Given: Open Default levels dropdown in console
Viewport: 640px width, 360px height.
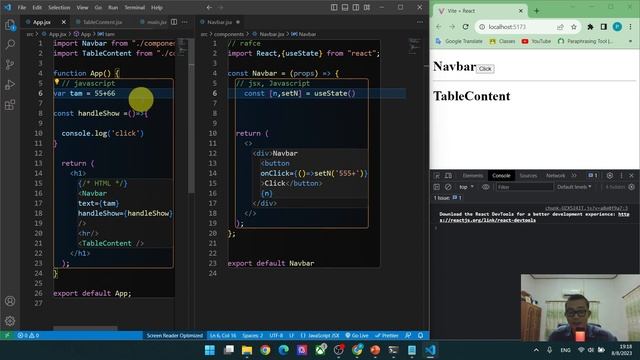Looking at the screenshot, I should (574, 187).
